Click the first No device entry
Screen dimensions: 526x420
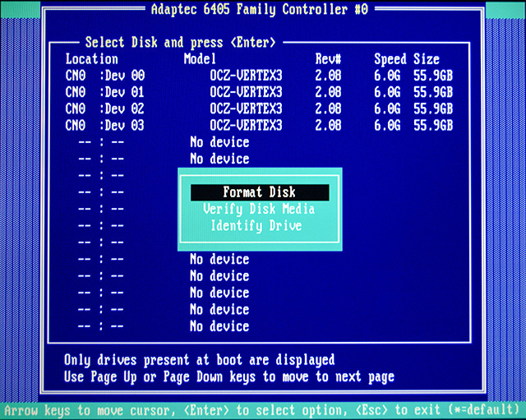coord(219,142)
